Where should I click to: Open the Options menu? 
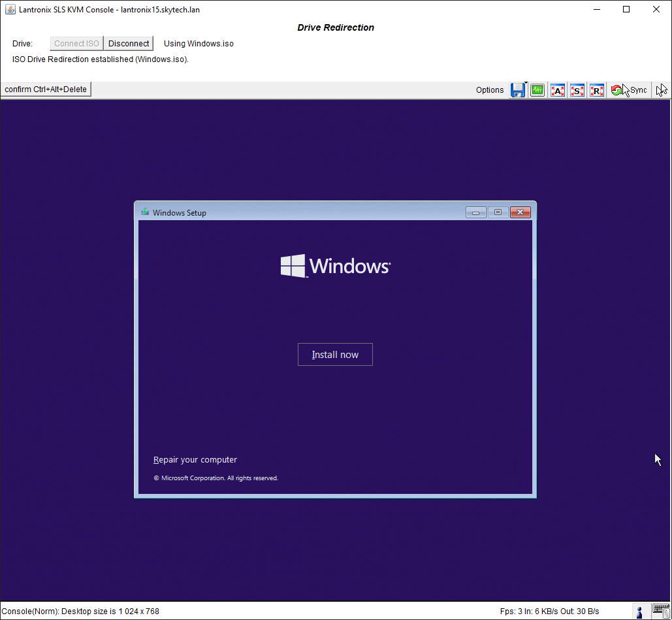(x=490, y=90)
